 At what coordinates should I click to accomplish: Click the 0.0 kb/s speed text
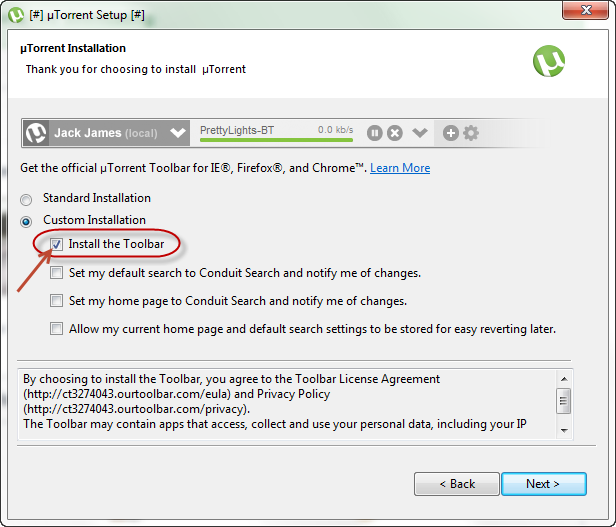[336, 130]
